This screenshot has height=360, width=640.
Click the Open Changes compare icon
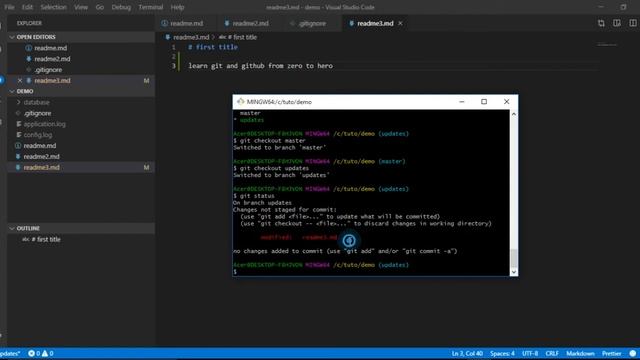tap(601, 23)
